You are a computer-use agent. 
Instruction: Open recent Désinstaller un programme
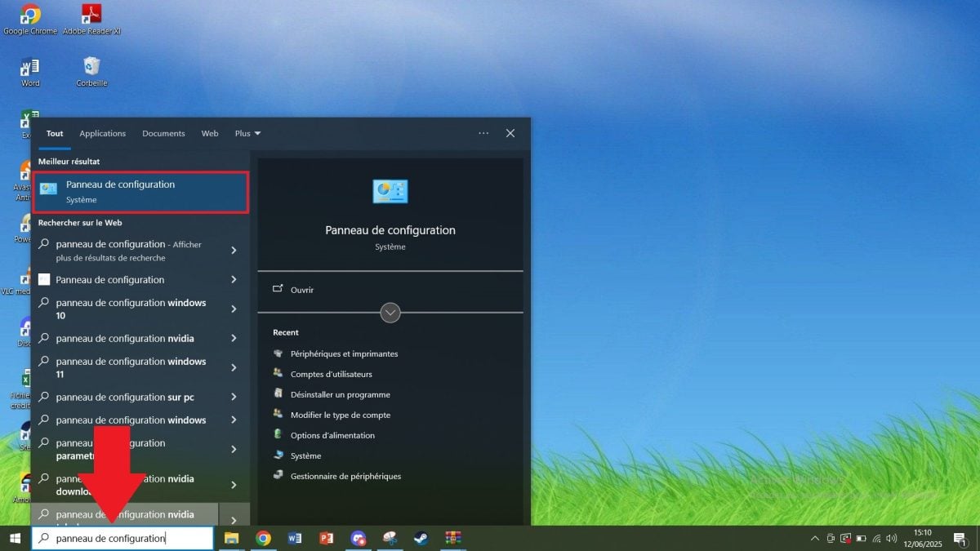point(340,394)
